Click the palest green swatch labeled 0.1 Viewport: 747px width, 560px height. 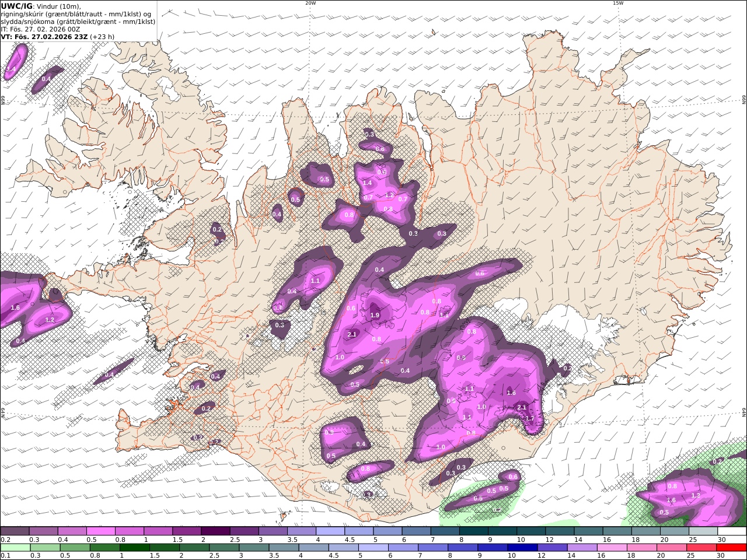tap(15, 548)
